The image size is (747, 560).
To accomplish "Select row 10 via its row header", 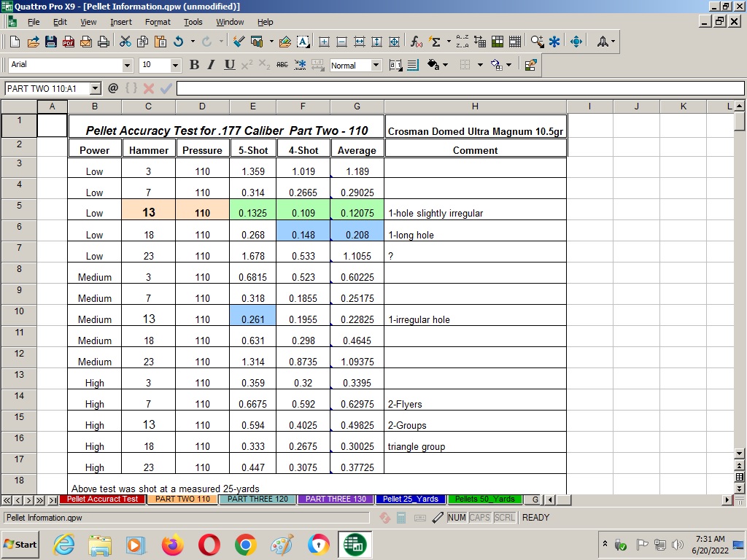I will [19, 315].
